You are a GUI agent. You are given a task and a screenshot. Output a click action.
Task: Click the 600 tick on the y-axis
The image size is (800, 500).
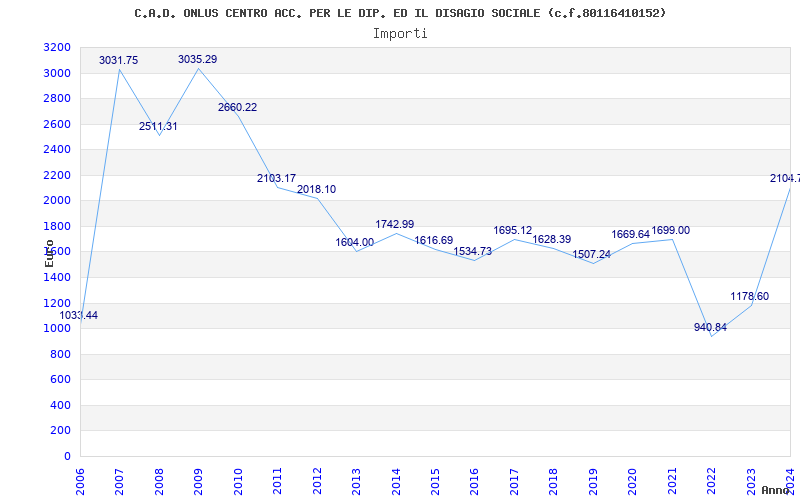click(60, 380)
